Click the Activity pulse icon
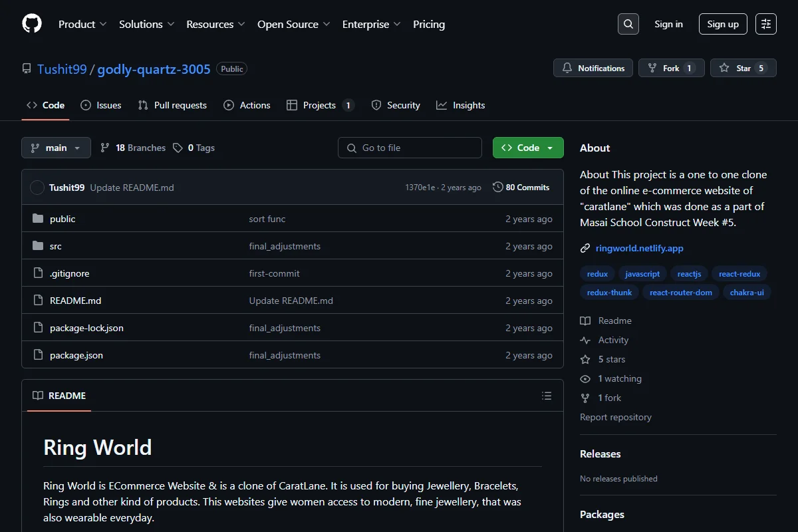798x532 pixels. 585,340
